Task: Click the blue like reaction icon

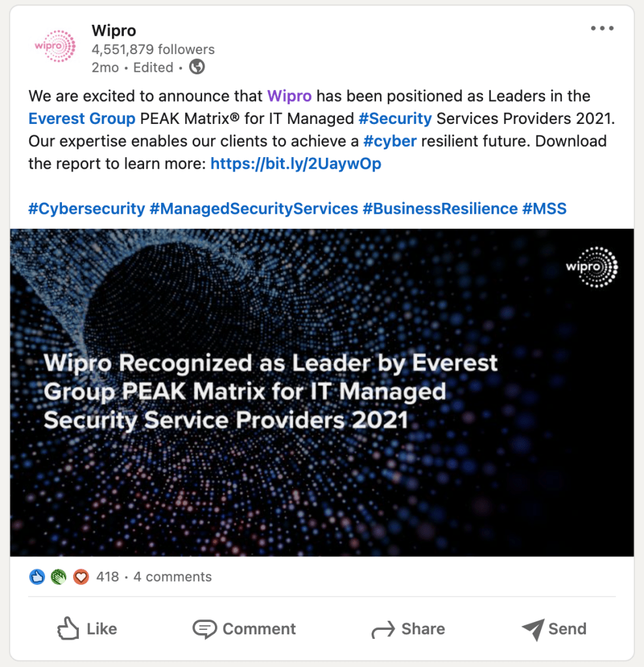Action: tap(37, 577)
